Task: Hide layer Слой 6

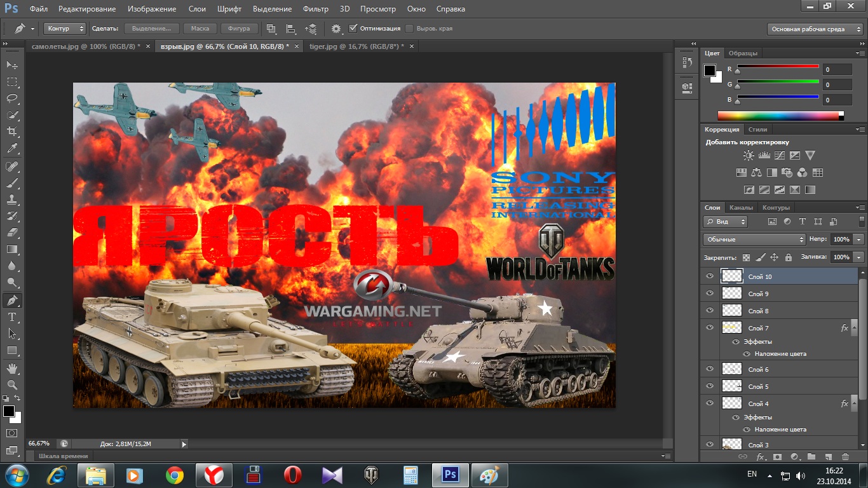Action: [x=710, y=369]
